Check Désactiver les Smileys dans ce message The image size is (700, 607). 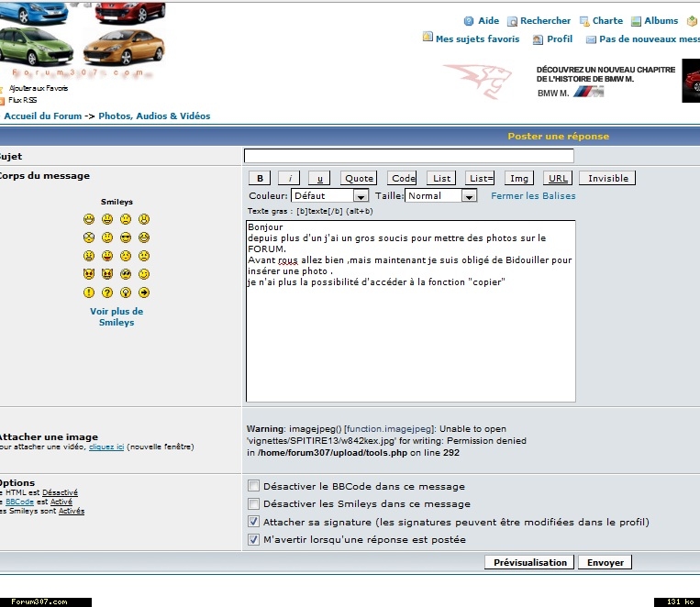click(x=254, y=503)
